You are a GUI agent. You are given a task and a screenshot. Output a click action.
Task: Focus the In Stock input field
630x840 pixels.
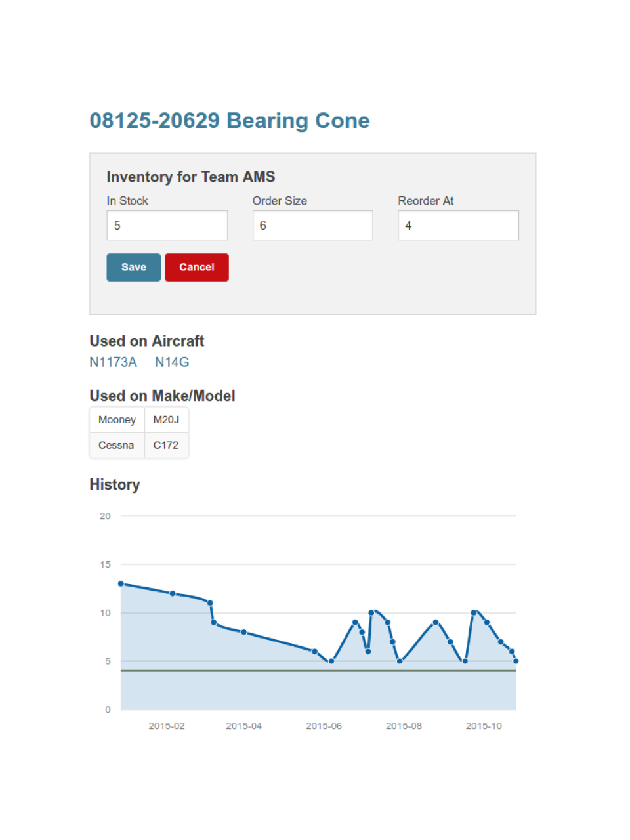[167, 225]
